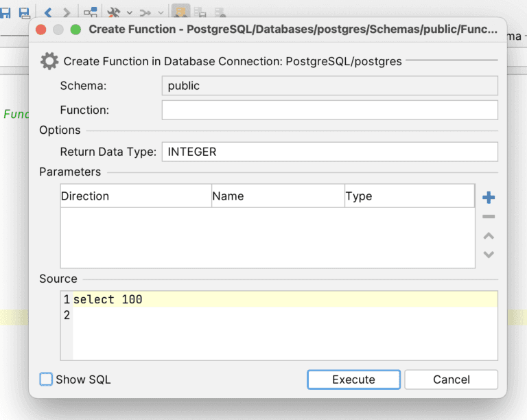Click the gray forward navigation arrow
The image size is (527, 420).
point(67,13)
